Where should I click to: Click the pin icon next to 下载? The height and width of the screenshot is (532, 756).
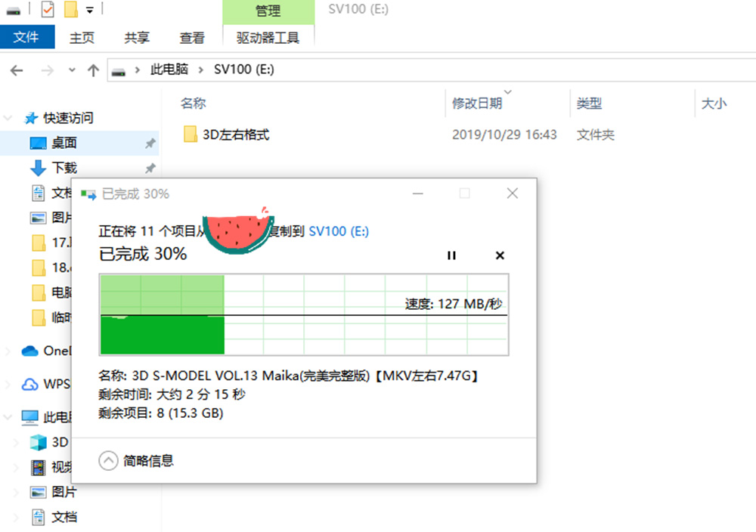pyautogui.click(x=150, y=169)
